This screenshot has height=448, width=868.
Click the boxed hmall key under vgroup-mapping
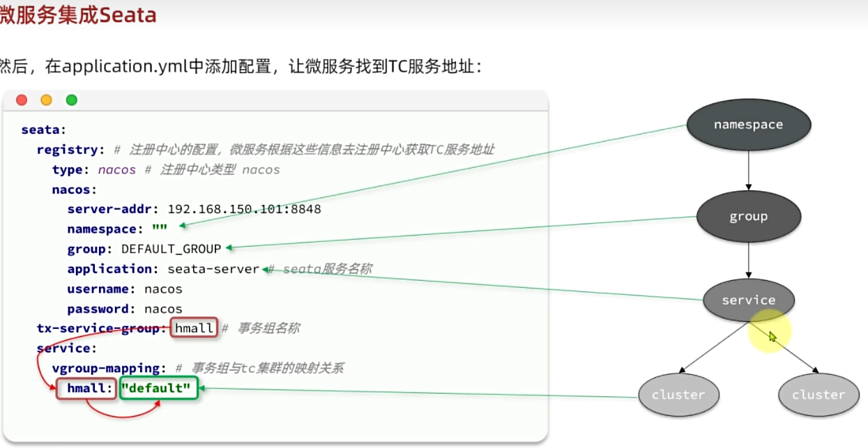86,388
